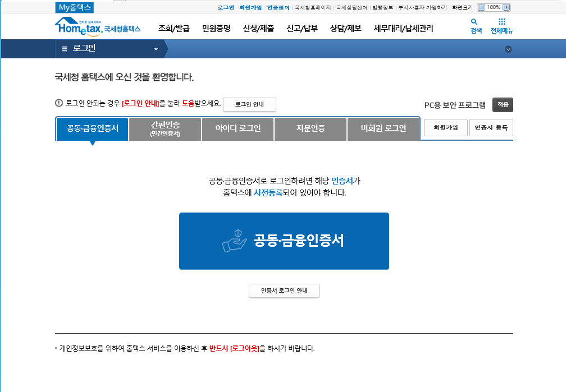Click the 화면크기 label
The image size is (566, 392).
click(x=462, y=8)
